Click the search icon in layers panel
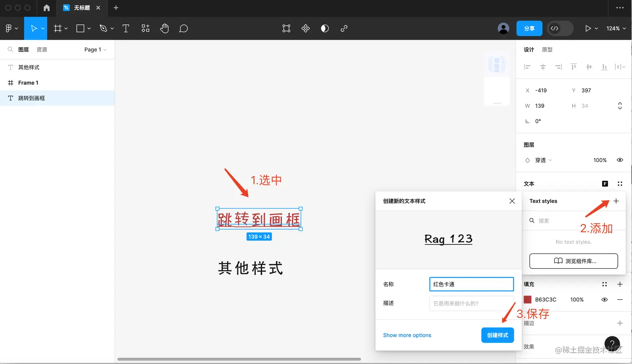 point(10,50)
